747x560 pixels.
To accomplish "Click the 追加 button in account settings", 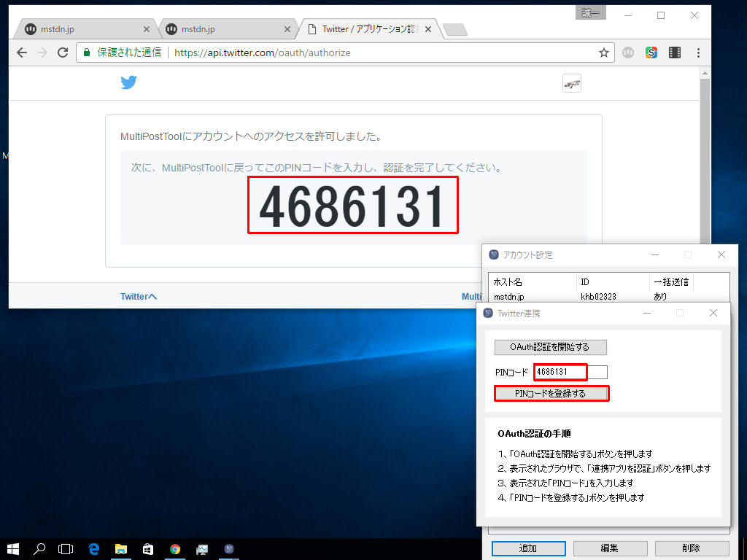I will (528, 548).
